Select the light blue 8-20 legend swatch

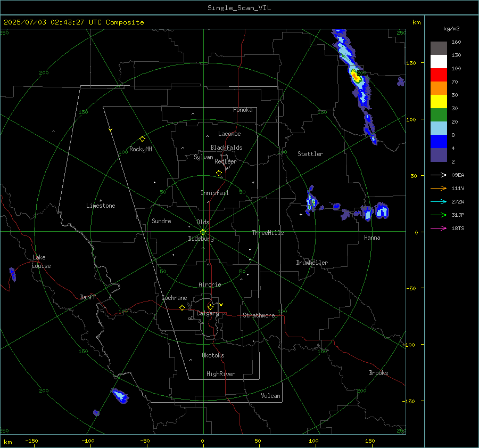click(x=439, y=128)
